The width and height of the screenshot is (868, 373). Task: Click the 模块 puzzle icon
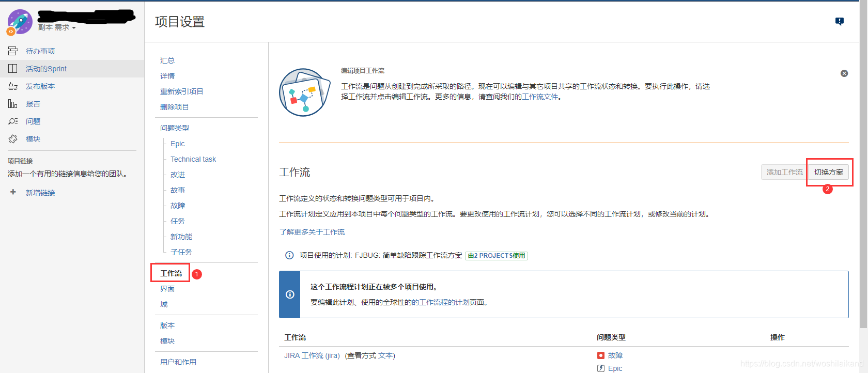(13, 138)
